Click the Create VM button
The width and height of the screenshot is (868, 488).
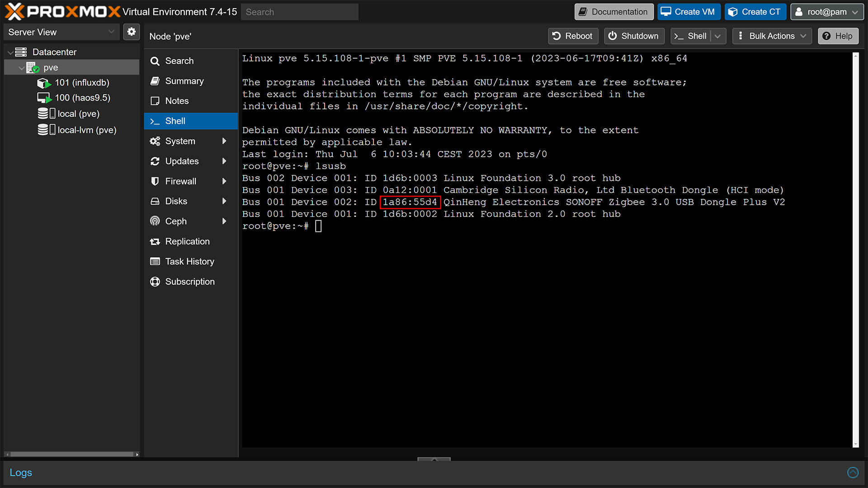pyautogui.click(x=689, y=12)
